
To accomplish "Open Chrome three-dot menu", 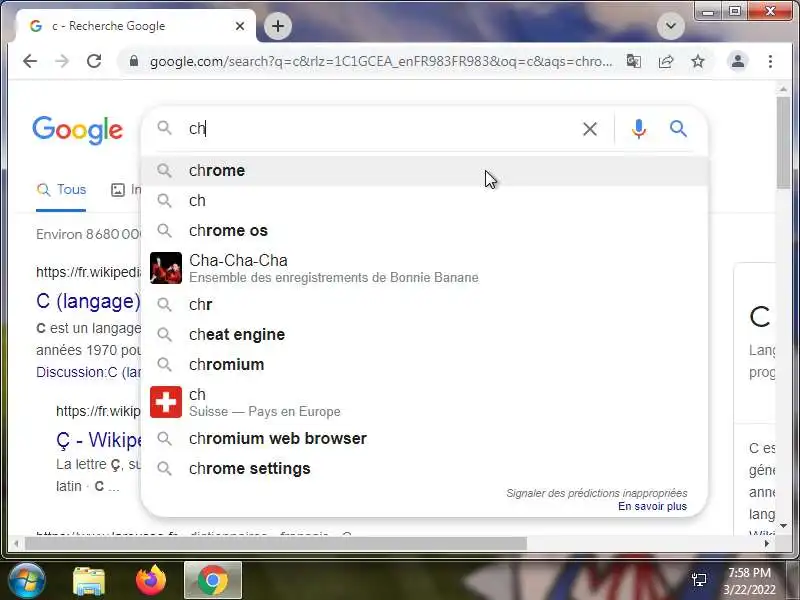I will 770,61.
